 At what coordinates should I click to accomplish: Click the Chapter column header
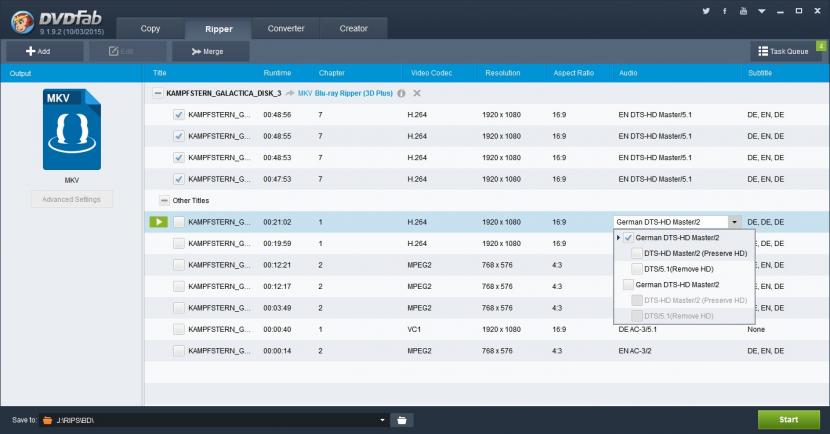(x=331, y=73)
